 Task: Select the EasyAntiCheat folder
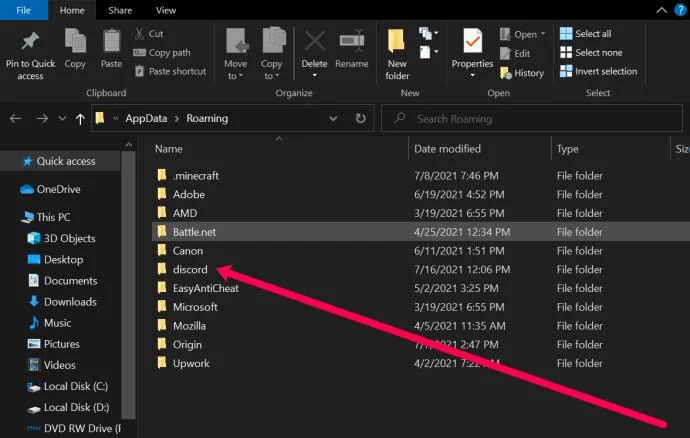pos(206,288)
